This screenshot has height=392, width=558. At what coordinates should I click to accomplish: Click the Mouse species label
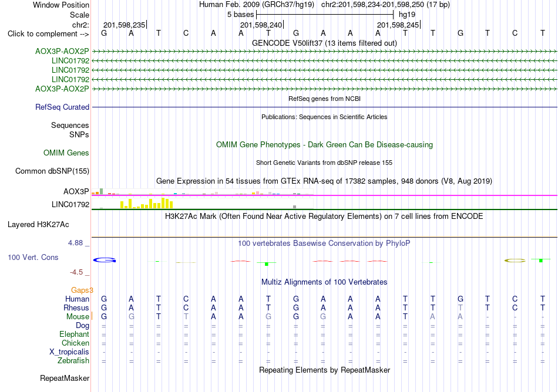(78, 317)
